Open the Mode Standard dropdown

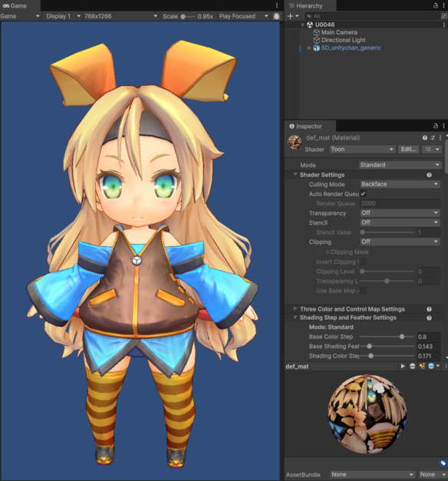click(400, 165)
